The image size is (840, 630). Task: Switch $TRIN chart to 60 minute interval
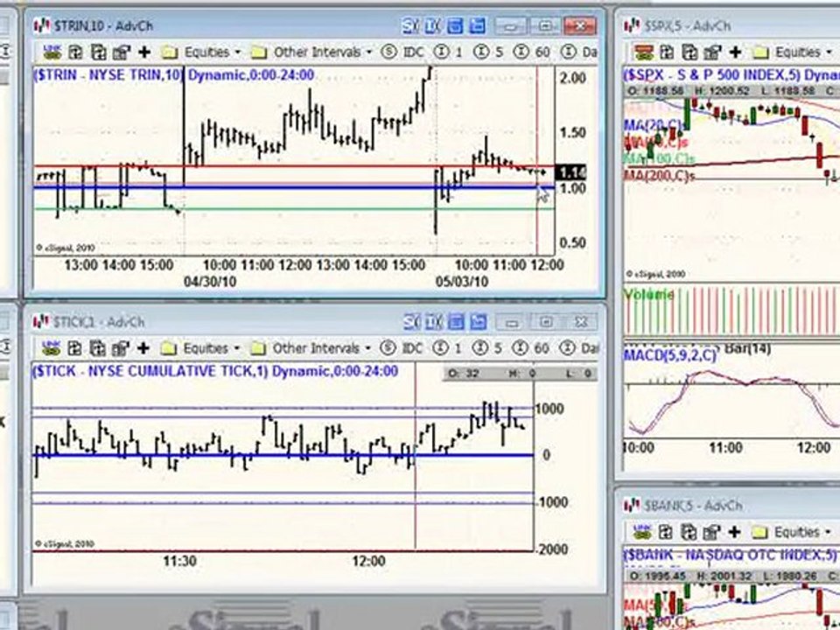click(x=532, y=52)
